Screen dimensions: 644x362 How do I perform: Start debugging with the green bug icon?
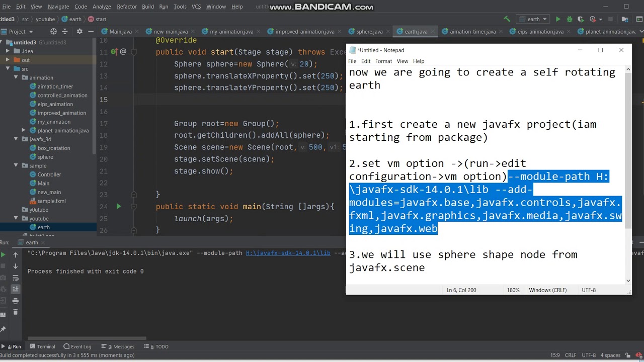(x=570, y=19)
